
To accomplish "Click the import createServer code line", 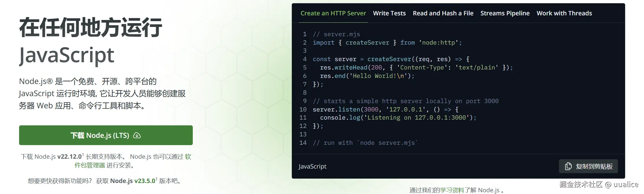I will tap(387, 43).
